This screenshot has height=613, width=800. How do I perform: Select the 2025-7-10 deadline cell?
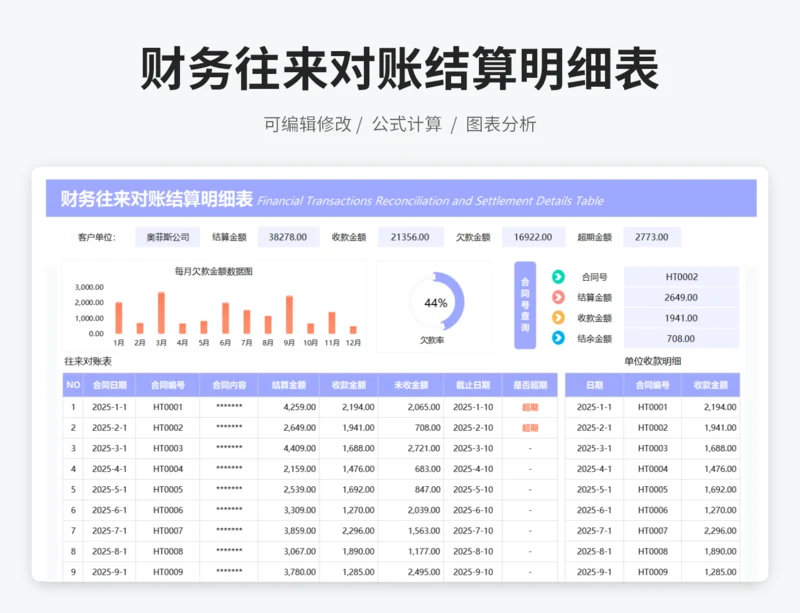[x=473, y=531]
